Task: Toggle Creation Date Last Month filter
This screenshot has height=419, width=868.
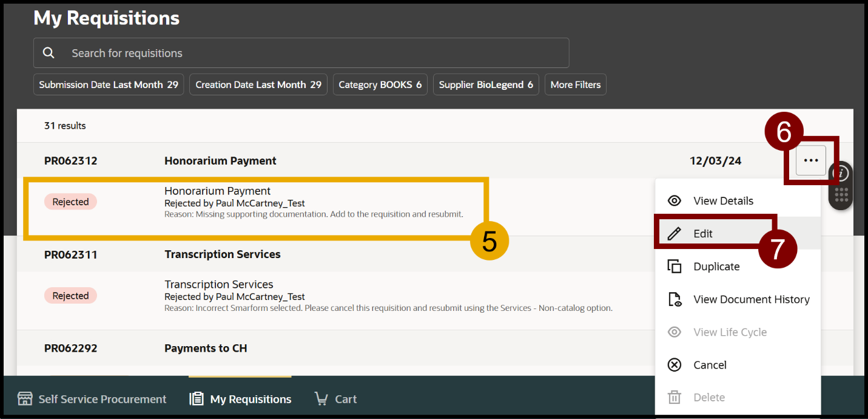Action: tap(258, 85)
